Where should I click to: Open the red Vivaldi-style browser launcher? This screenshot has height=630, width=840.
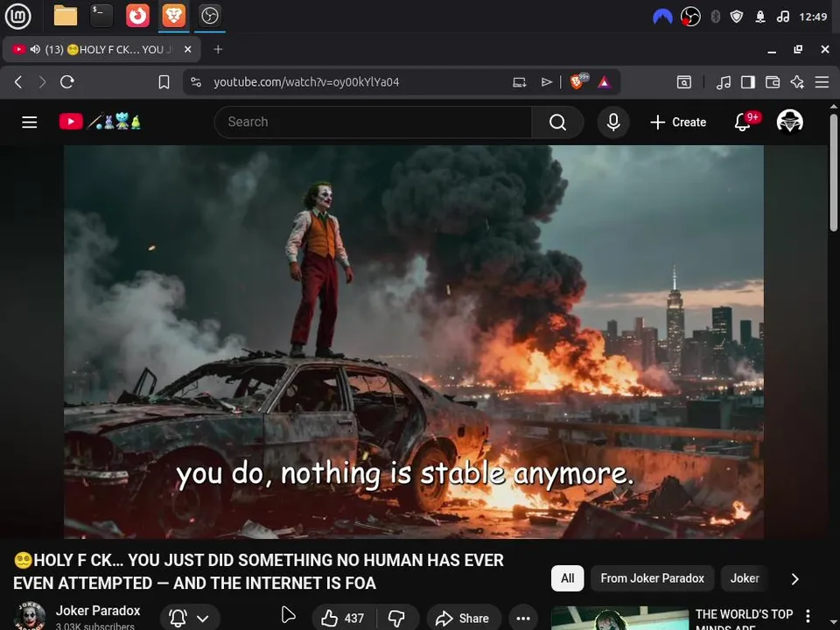coord(137,16)
